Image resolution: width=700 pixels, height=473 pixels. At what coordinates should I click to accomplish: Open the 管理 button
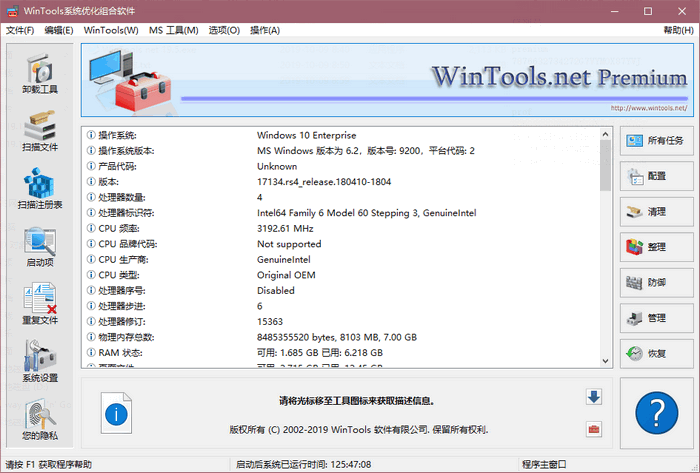pyautogui.click(x=656, y=318)
